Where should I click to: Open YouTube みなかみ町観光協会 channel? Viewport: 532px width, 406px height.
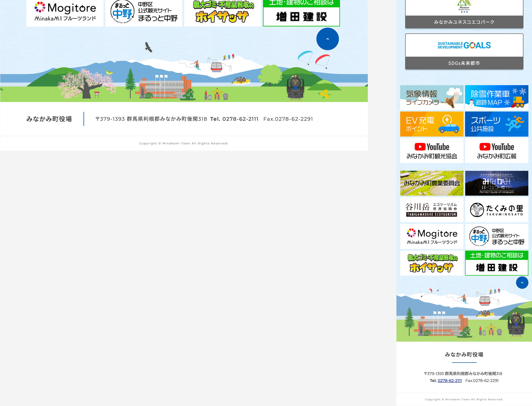432,151
